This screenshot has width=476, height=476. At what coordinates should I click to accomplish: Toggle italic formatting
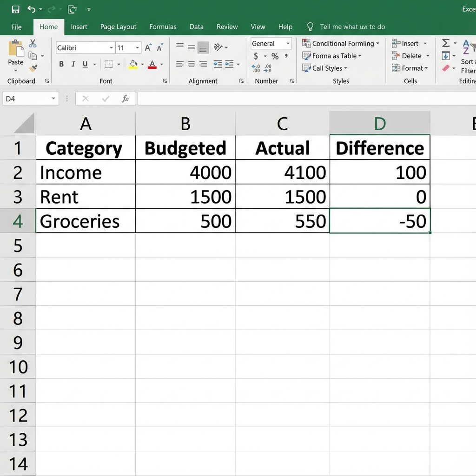coord(73,64)
